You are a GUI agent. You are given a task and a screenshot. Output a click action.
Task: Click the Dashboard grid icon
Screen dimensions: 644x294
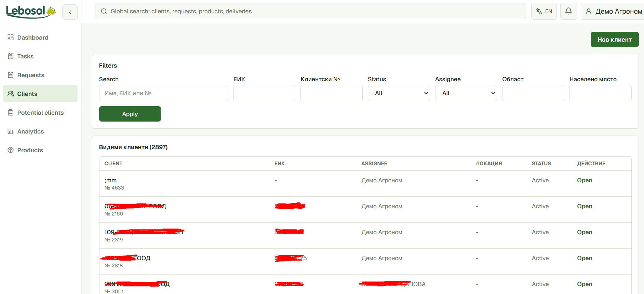pyautogui.click(x=11, y=37)
